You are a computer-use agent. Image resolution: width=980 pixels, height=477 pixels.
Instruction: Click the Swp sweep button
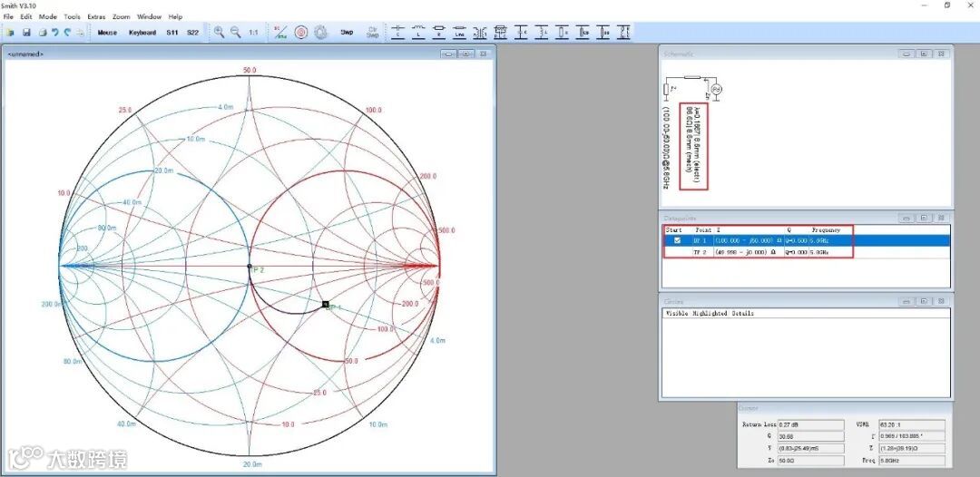[347, 32]
